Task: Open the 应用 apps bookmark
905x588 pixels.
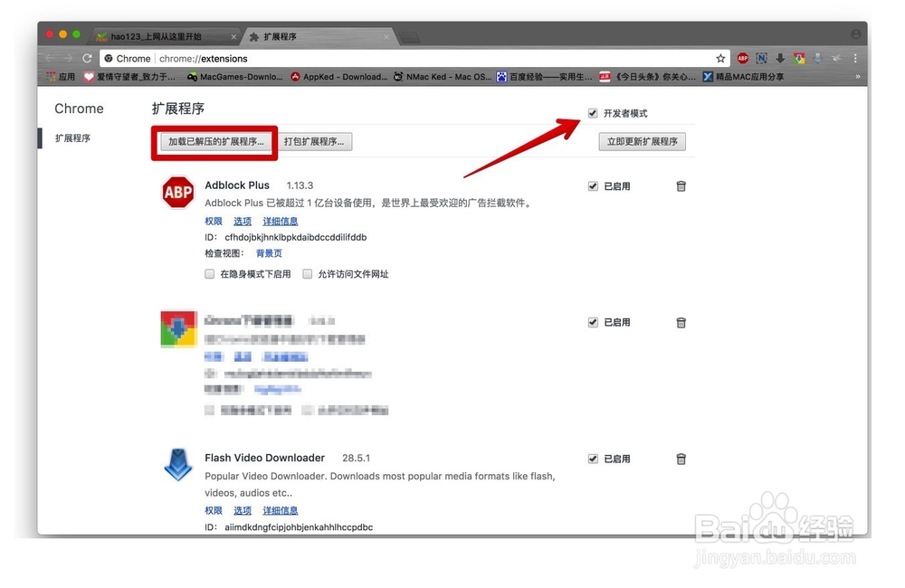Action: point(61,77)
